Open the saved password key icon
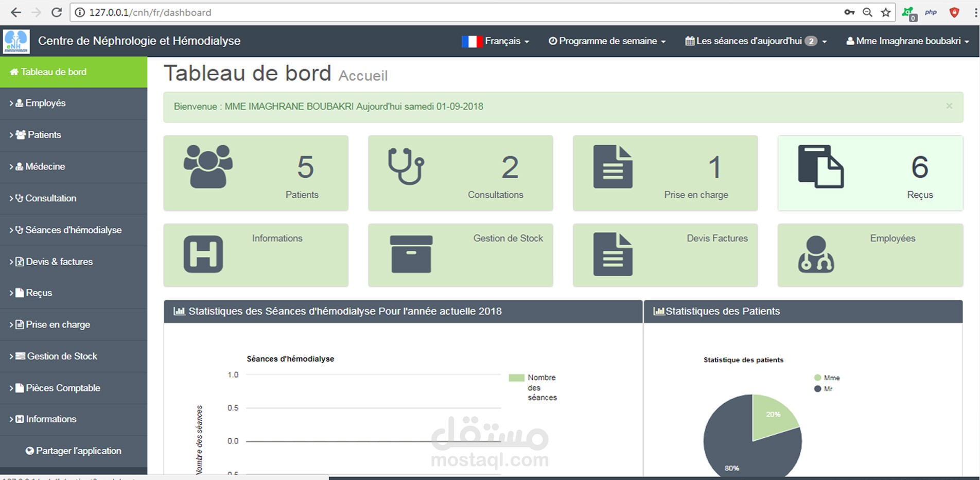980x480 pixels. click(x=849, y=12)
